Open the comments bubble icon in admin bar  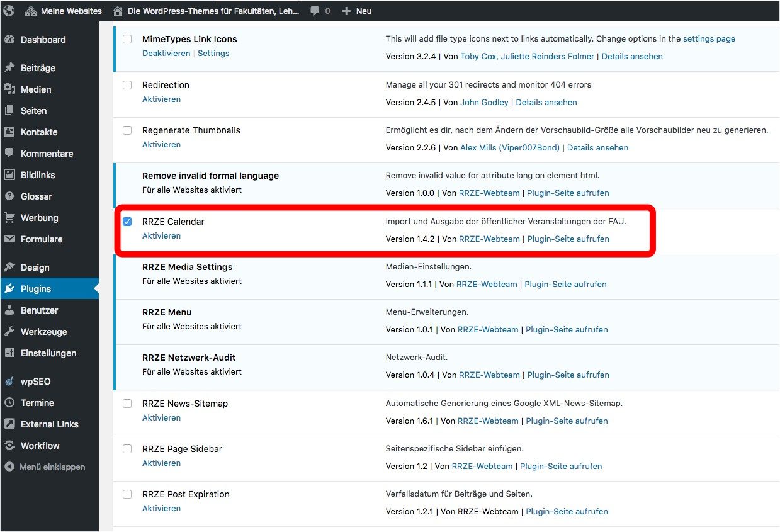click(315, 11)
